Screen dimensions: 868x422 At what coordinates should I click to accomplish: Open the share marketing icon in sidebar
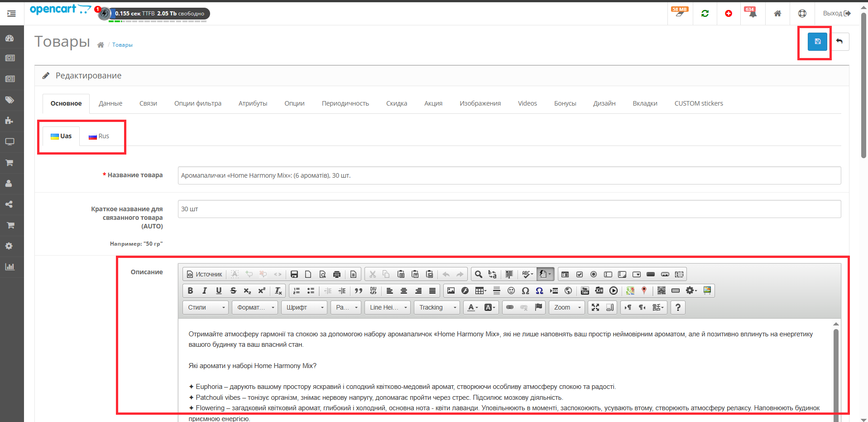click(10, 204)
